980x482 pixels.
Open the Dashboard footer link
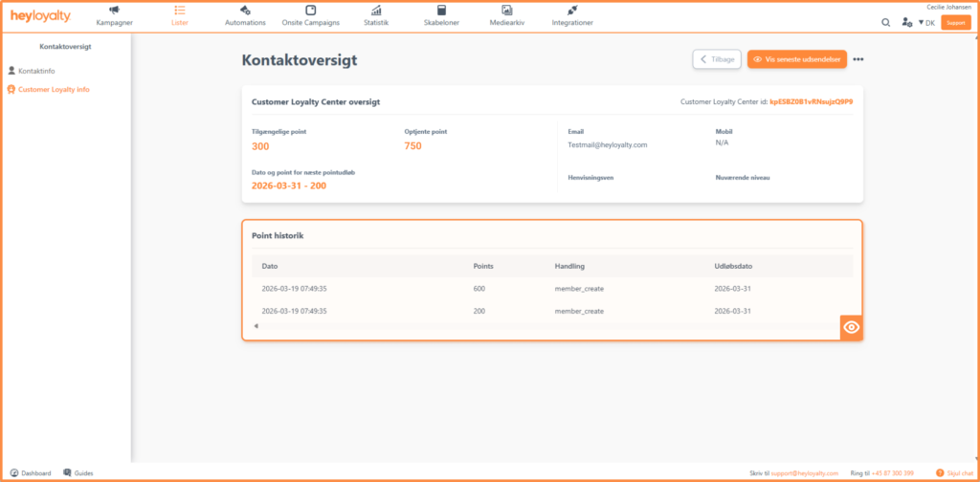click(x=36, y=473)
